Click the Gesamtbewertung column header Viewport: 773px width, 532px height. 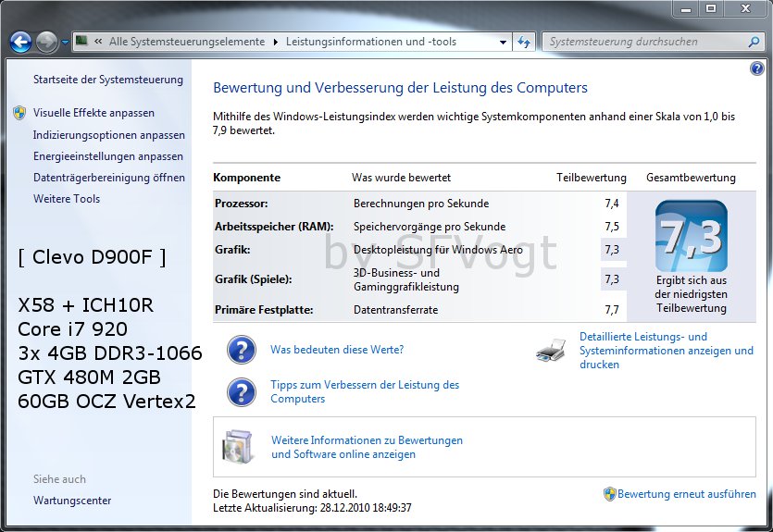click(691, 178)
